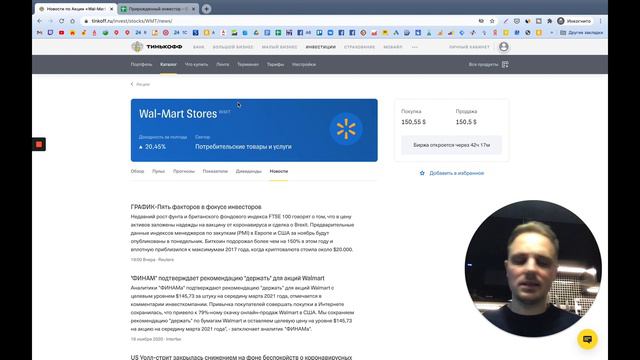The height and width of the screenshot is (360, 640).
Task: Open the Страхование section
Action: point(360,47)
